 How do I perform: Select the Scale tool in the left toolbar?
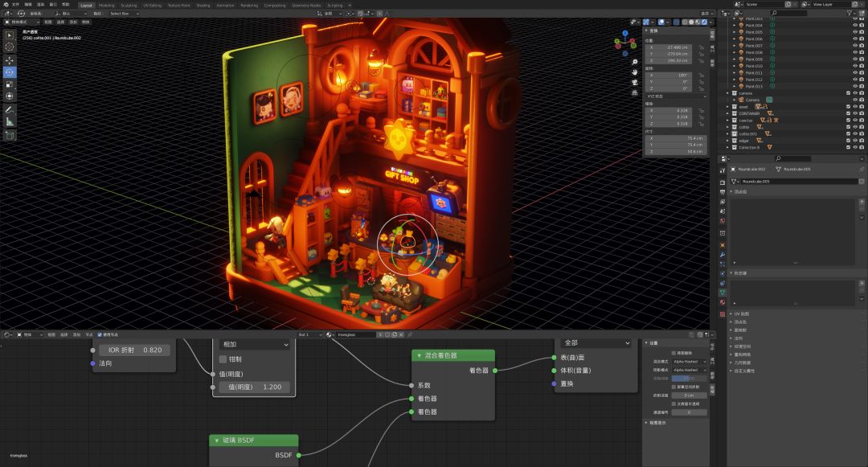10,84
